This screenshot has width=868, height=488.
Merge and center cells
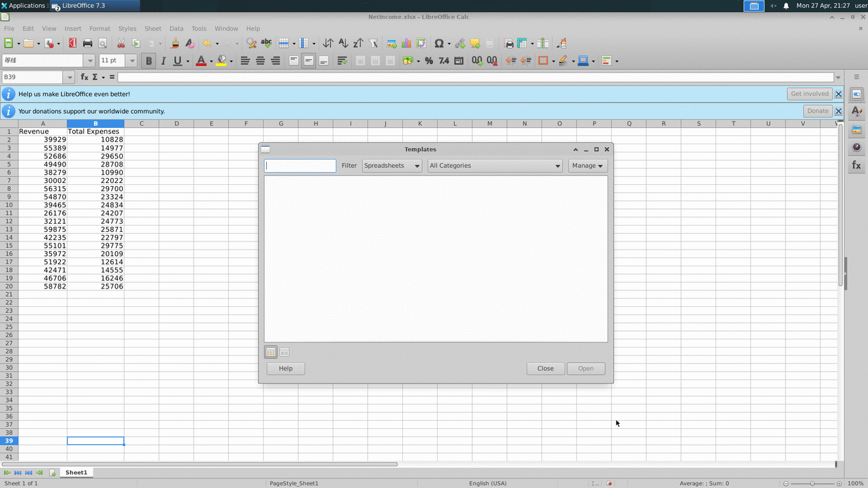pyautogui.click(x=360, y=60)
